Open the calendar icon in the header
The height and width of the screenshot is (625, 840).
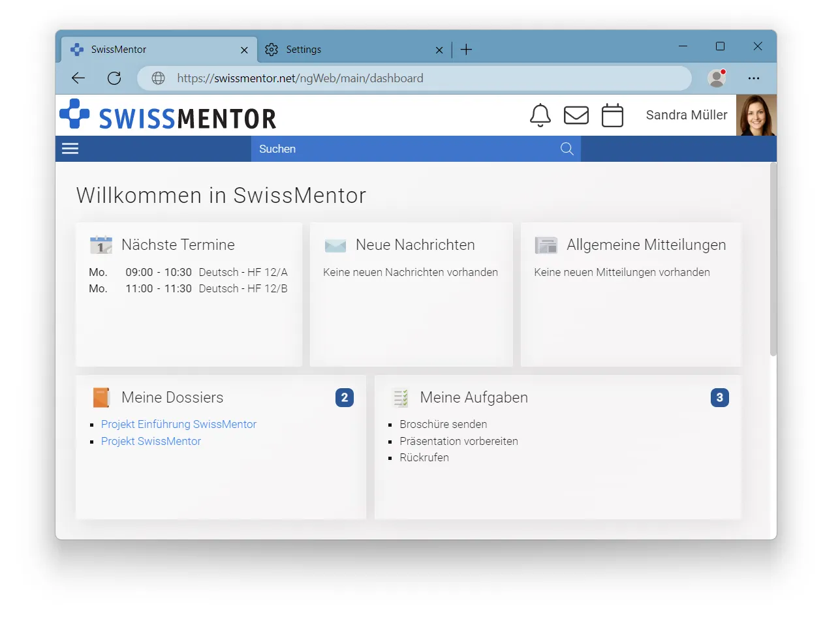pyautogui.click(x=612, y=115)
